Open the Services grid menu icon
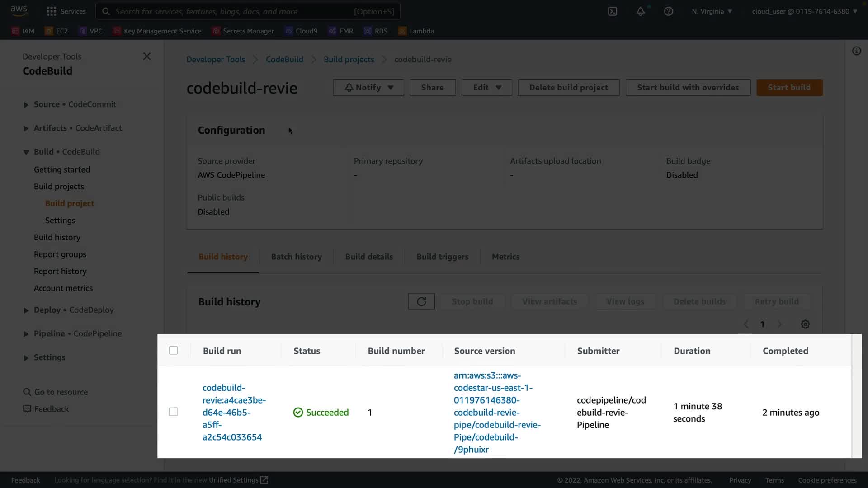This screenshot has width=868, height=488. (52, 11)
